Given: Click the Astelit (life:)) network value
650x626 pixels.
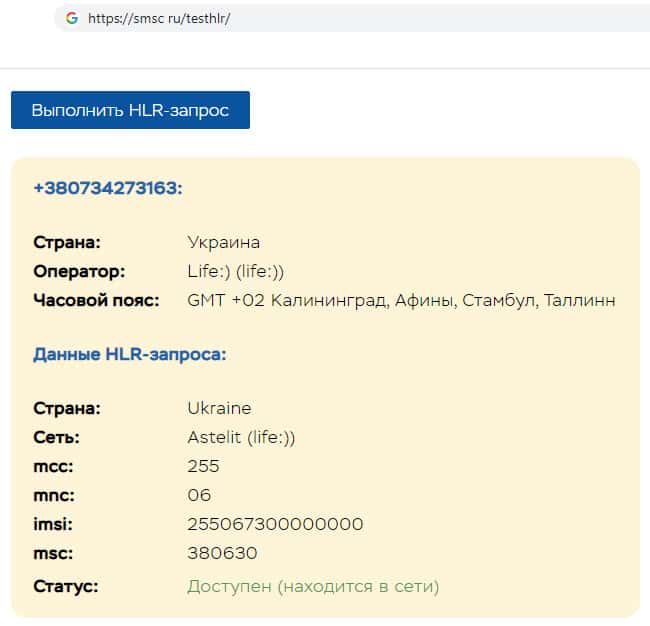Looking at the screenshot, I should point(241,437).
